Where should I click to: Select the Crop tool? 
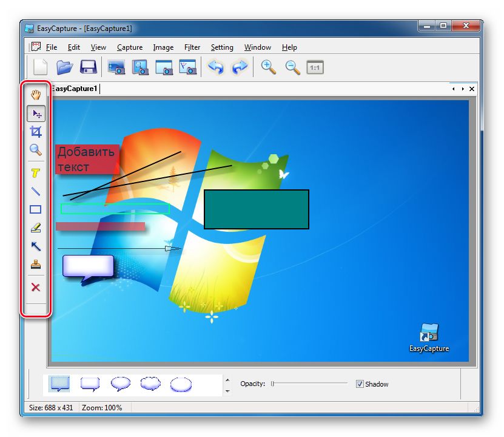click(36, 132)
